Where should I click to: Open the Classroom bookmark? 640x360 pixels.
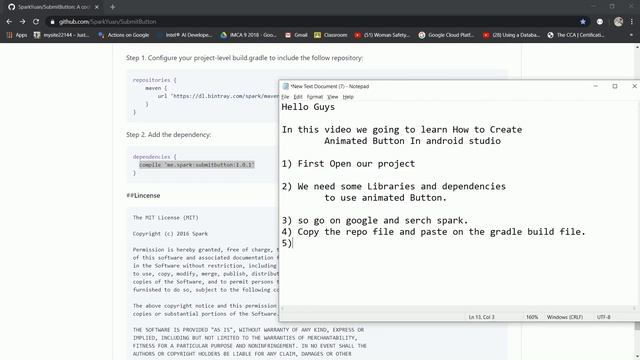click(x=331, y=35)
